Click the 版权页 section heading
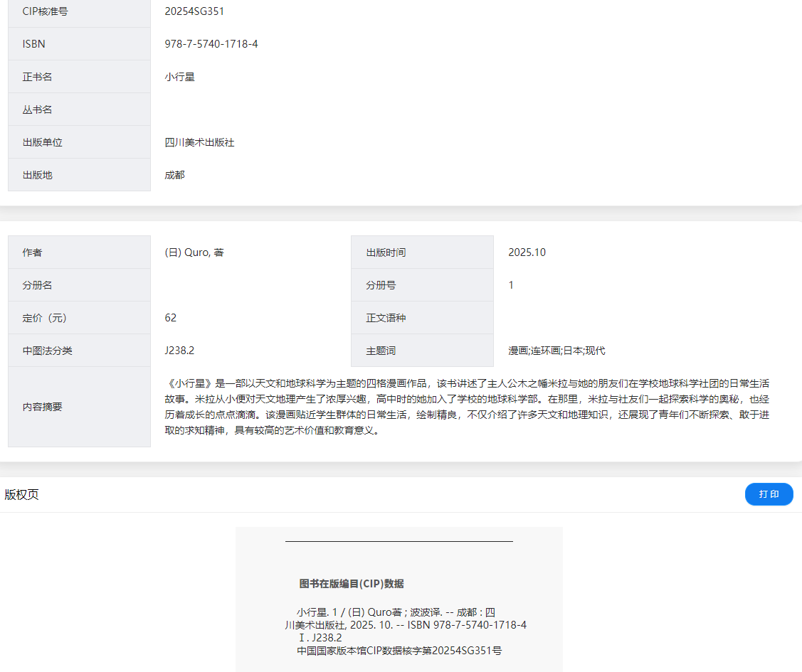This screenshot has width=802, height=672. (22, 495)
